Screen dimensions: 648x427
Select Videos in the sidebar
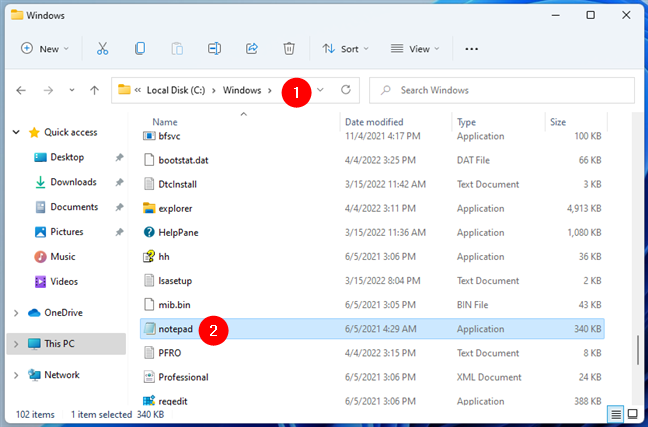pos(64,281)
